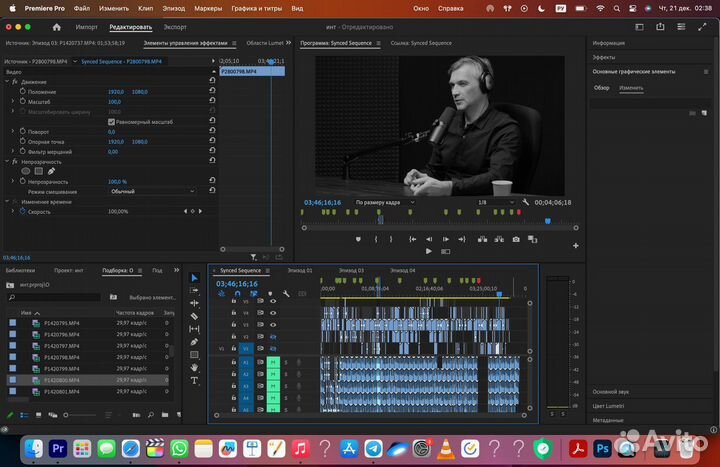Expand the Масштаб property arrow
This screenshot has width=720, height=467.
click(13, 101)
